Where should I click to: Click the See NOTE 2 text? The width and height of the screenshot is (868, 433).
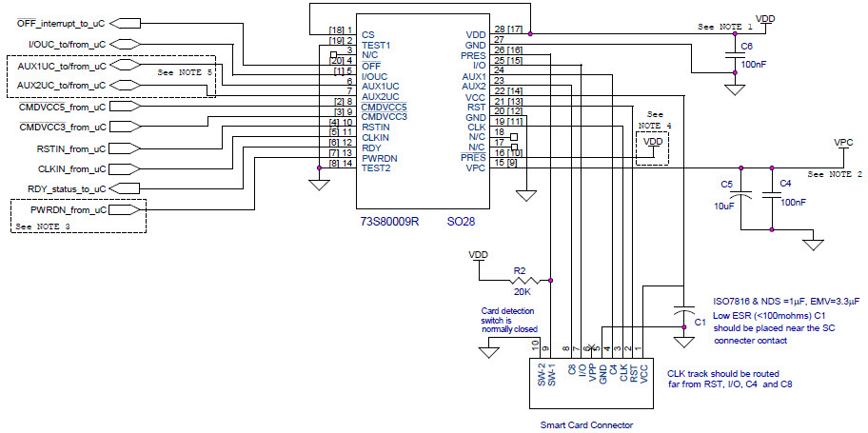pyautogui.click(x=835, y=175)
